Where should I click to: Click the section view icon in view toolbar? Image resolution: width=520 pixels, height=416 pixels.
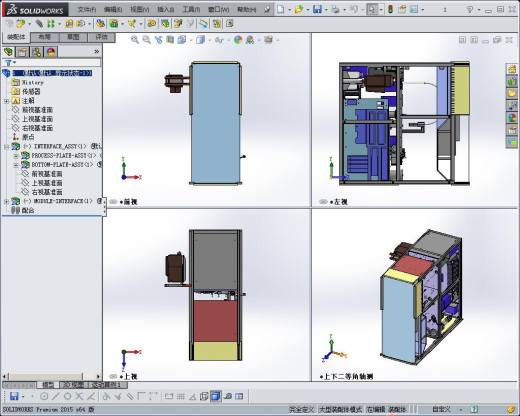[x=170, y=40]
